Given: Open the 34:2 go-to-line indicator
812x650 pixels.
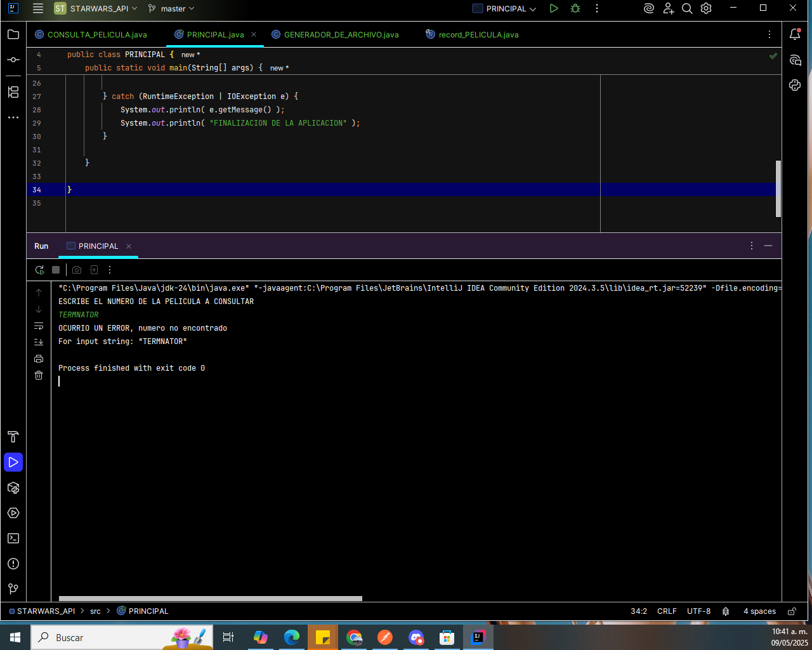Looking at the screenshot, I should [x=639, y=611].
